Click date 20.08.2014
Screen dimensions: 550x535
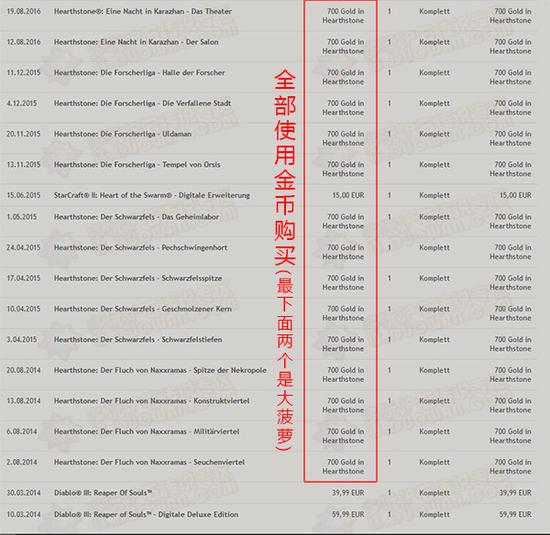(x=24, y=370)
